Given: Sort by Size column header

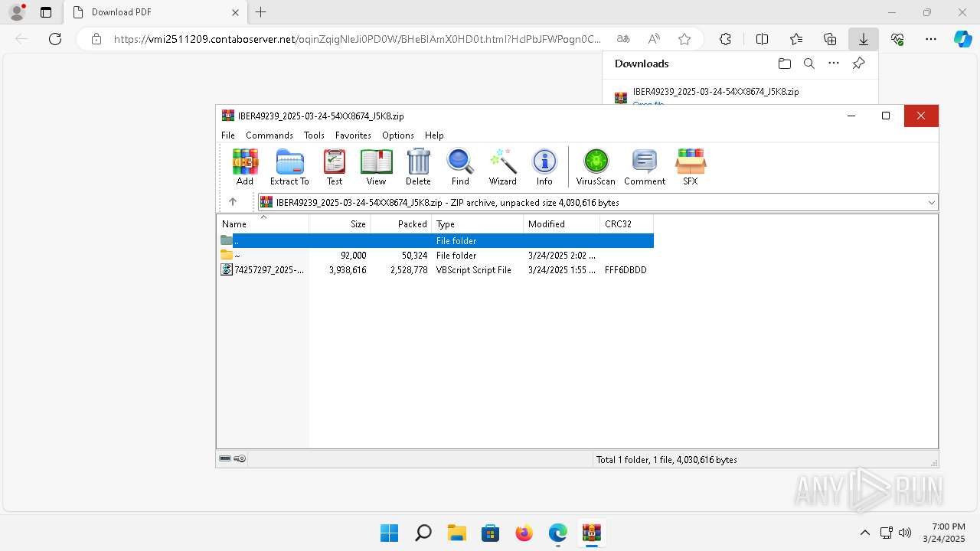Looking at the screenshot, I should pyautogui.click(x=340, y=224).
